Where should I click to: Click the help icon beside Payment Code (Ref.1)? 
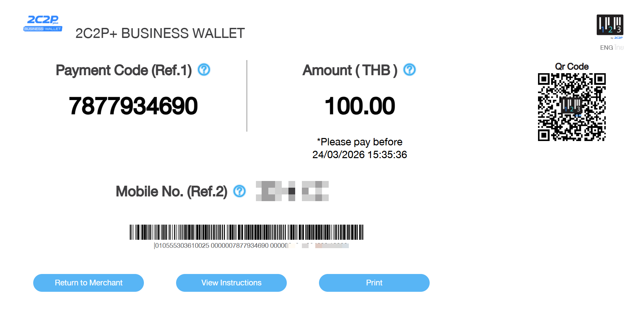point(204,70)
